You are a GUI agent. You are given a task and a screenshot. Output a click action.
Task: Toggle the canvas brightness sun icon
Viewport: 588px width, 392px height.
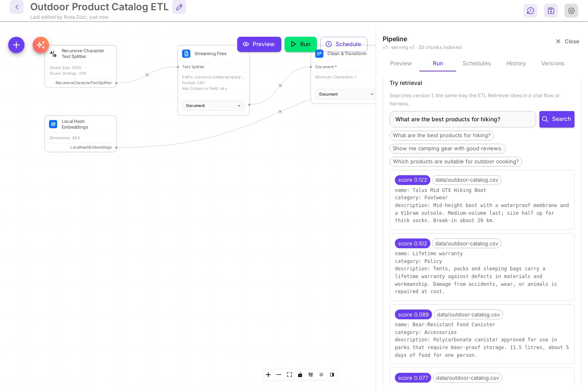click(321, 375)
